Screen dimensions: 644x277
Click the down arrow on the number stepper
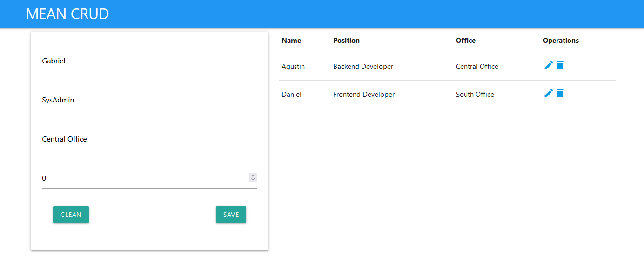coord(253,180)
